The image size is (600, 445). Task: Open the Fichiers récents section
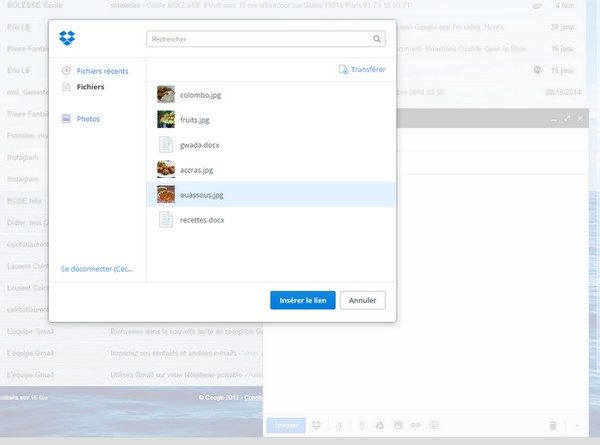[x=102, y=71]
